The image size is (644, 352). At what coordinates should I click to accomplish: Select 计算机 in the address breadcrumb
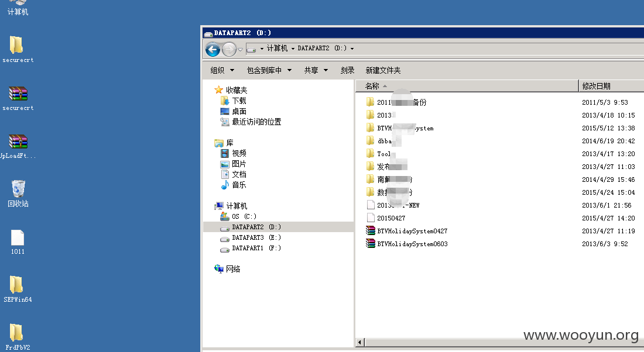(x=277, y=49)
